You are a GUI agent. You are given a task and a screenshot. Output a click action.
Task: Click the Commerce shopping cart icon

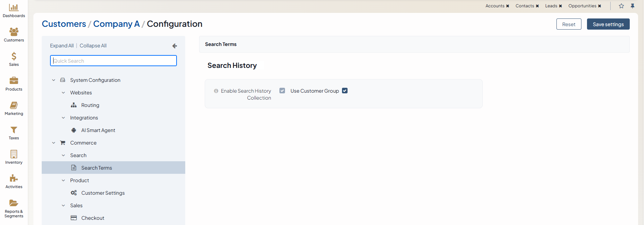[63, 143]
